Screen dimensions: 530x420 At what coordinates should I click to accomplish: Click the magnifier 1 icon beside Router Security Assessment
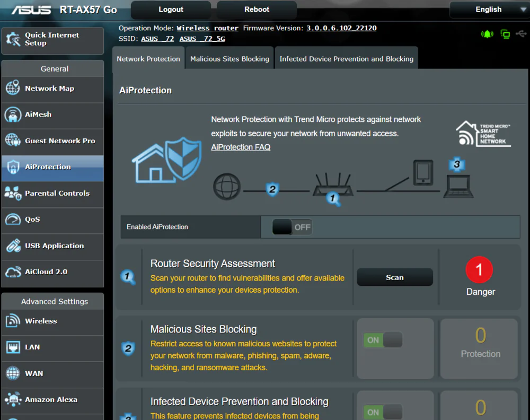(x=128, y=277)
